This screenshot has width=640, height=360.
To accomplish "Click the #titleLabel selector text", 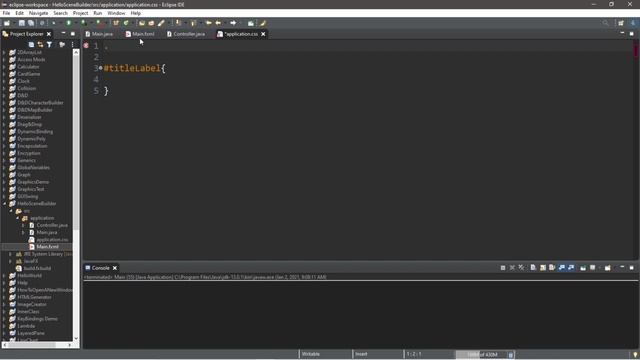I will tap(132, 68).
